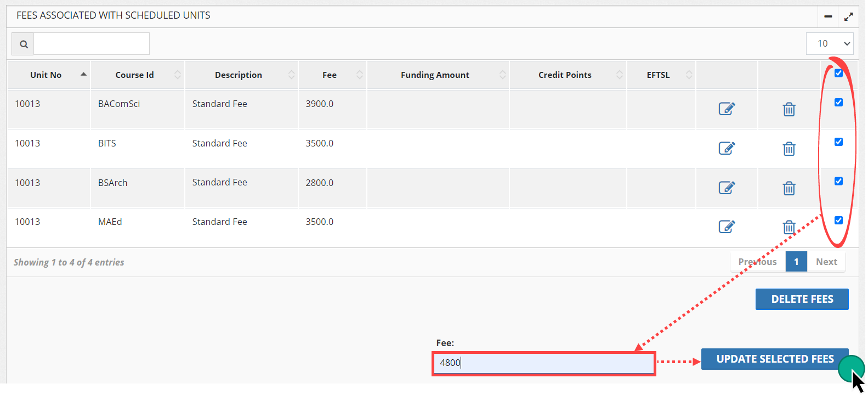868x395 pixels.
Task: Toggle the select-all header checkbox
Action: pyautogui.click(x=838, y=73)
